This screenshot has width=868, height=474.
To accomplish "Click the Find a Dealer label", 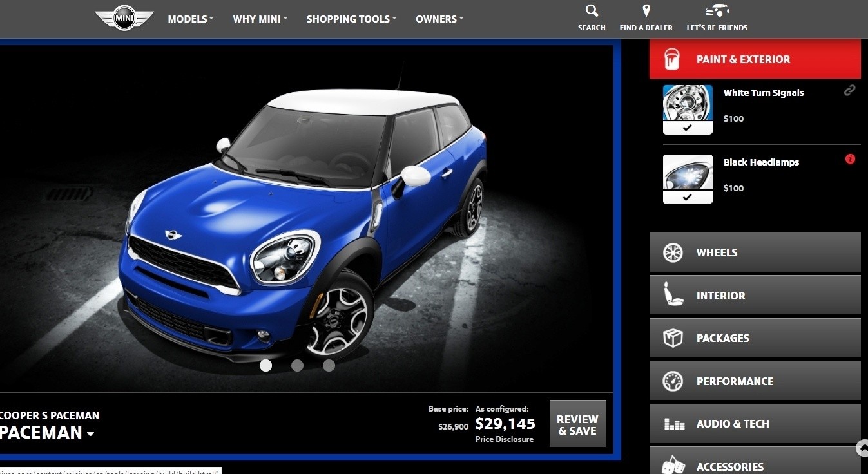I will click(x=646, y=28).
